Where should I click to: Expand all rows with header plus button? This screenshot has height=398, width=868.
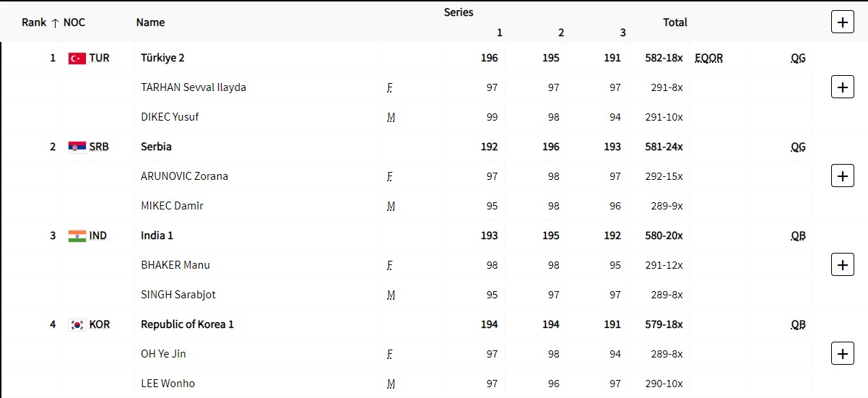coord(842,22)
